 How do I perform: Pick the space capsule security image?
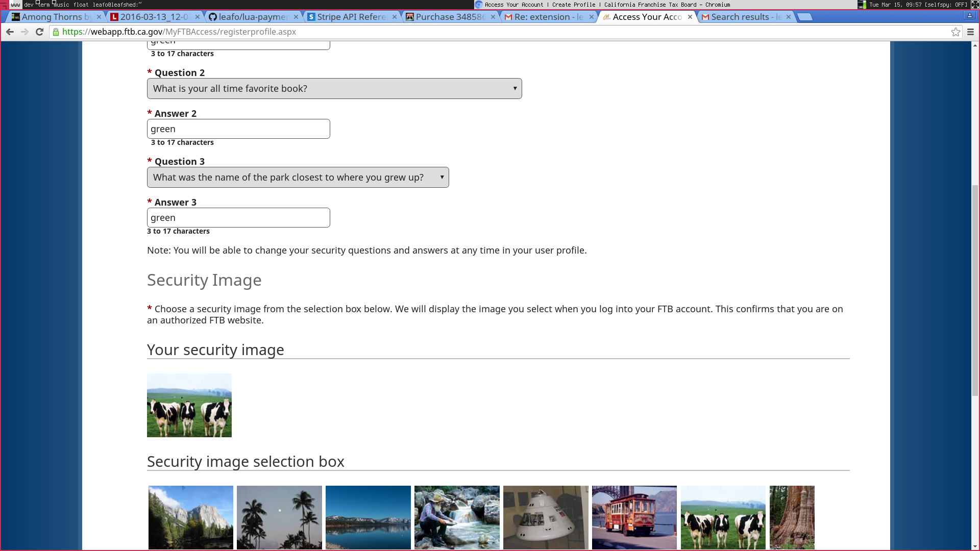pos(546,517)
